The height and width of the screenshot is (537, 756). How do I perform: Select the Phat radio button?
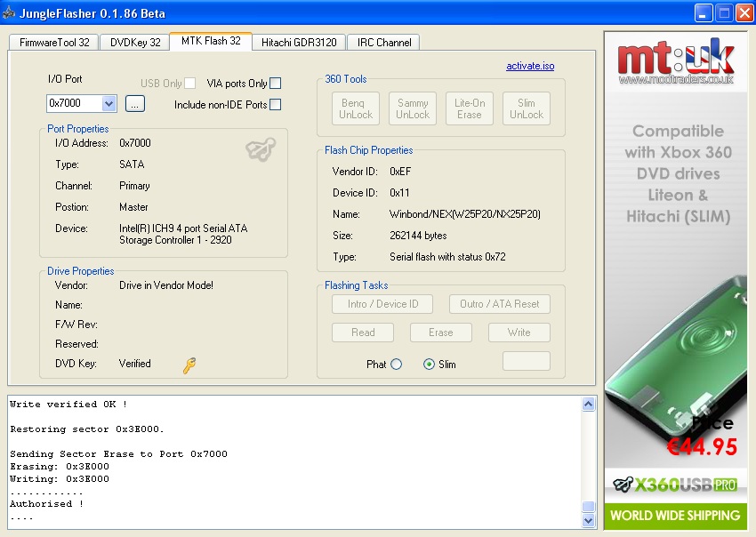397,365
